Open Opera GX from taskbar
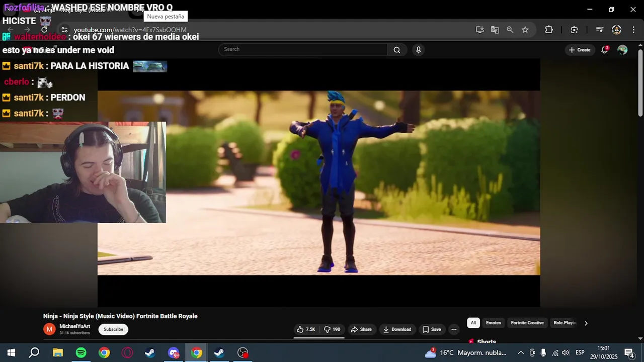Viewport: 644px width, 362px height. [127, 353]
